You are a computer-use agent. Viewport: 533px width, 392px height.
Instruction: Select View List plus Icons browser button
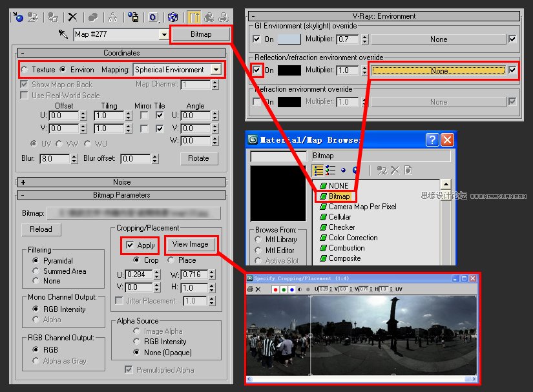coord(330,170)
